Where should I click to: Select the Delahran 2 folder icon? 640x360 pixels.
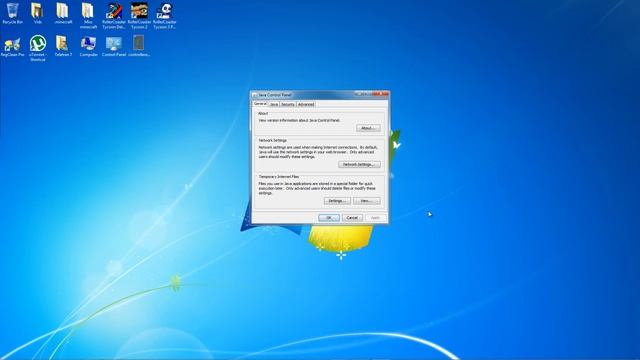(63, 46)
